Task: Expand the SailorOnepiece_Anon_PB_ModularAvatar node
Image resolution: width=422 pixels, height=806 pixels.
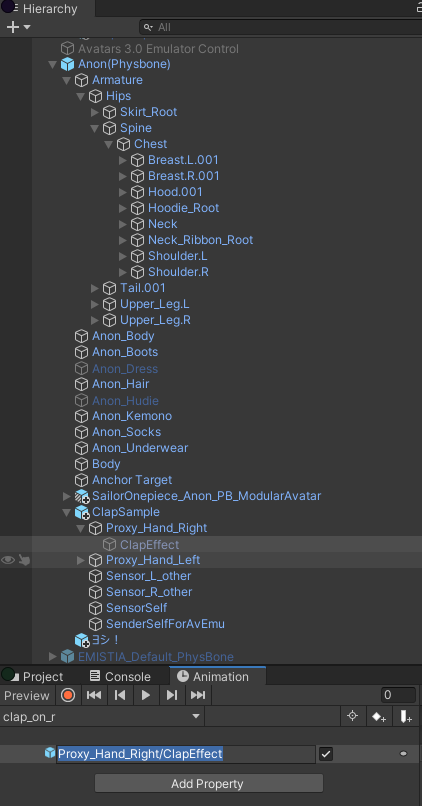Action: click(x=66, y=496)
